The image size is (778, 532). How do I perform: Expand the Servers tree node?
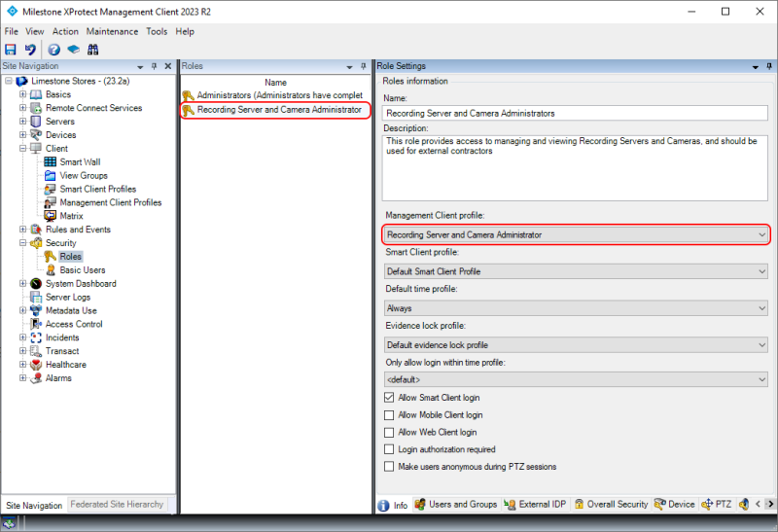[x=22, y=122]
